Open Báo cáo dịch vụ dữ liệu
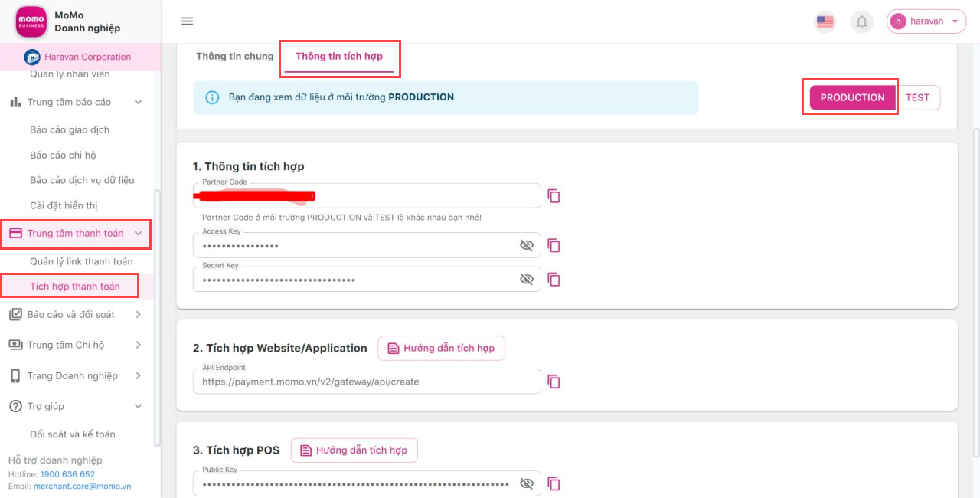 point(82,180)
